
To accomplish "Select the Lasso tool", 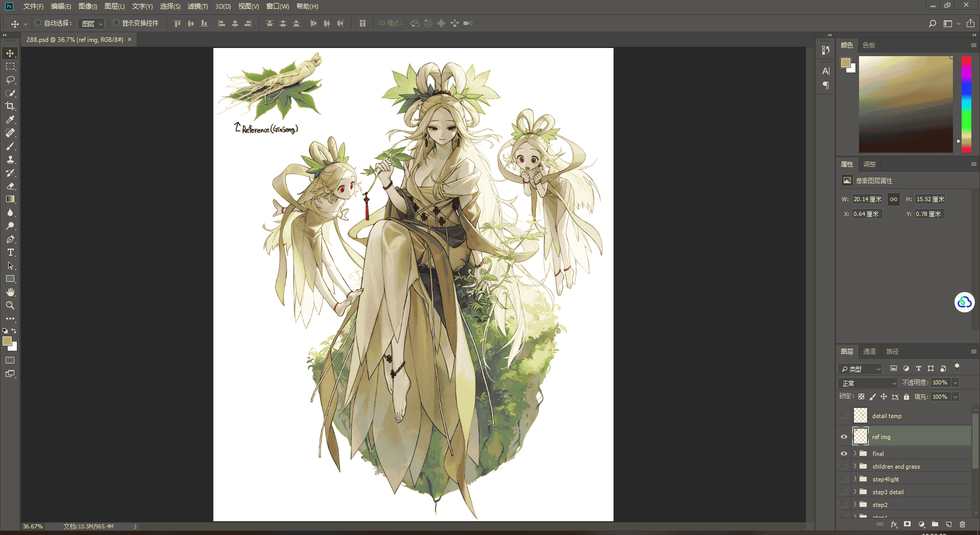I will (x=10, y=80).
